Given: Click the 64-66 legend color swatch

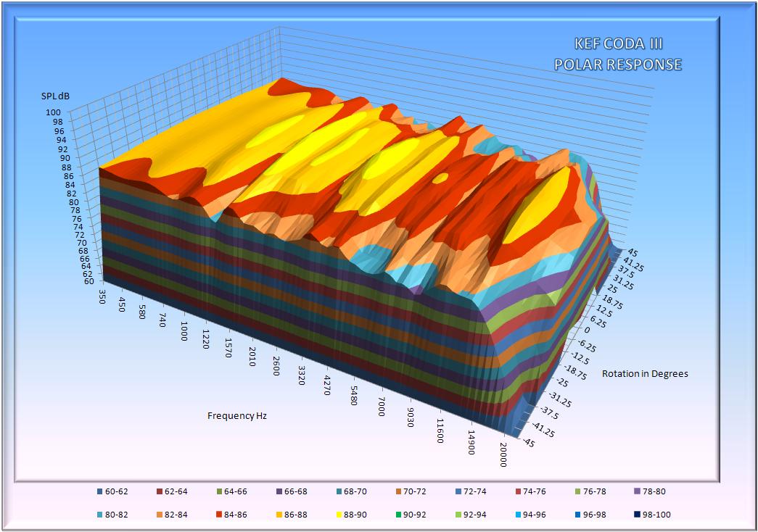Looking at the screenshot, I should click(220, 491).
